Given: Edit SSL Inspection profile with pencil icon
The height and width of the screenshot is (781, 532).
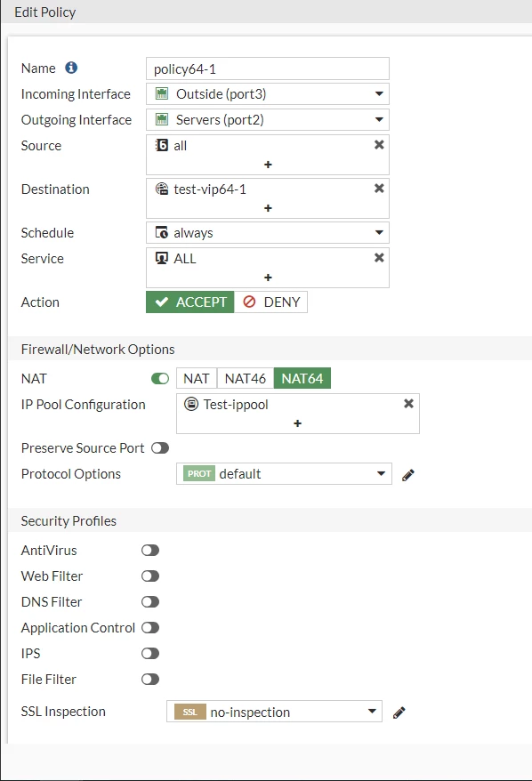Looking at the screenshot, I should click(399, 713).
